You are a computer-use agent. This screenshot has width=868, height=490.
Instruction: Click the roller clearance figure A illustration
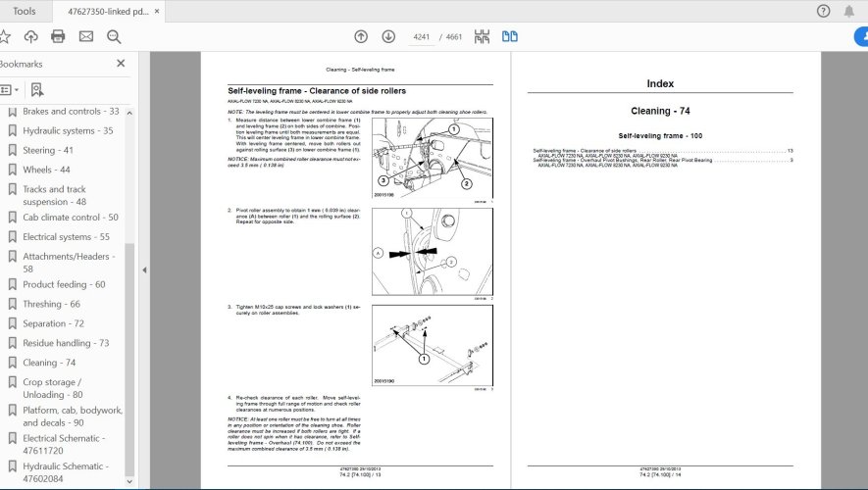tap(433, 252)
